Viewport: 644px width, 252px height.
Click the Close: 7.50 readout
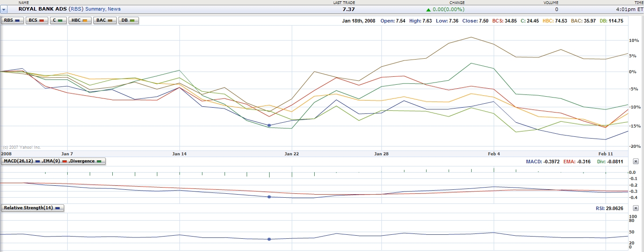(x=475, y=21)
